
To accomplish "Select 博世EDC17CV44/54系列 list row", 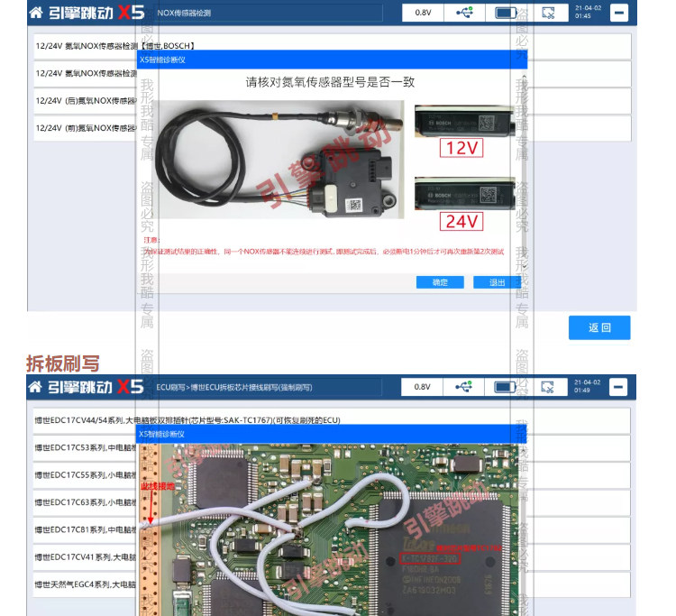I will click(332, 420).
